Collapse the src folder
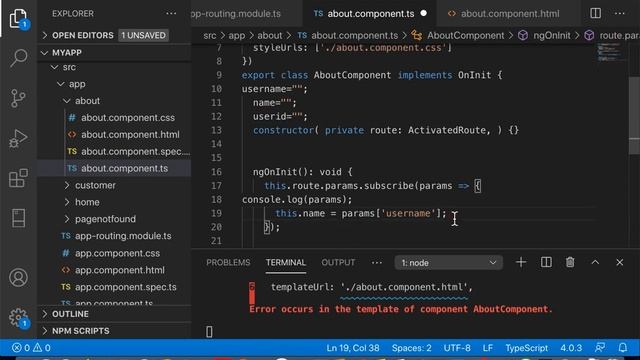640x360 pixels. [114, 67]
